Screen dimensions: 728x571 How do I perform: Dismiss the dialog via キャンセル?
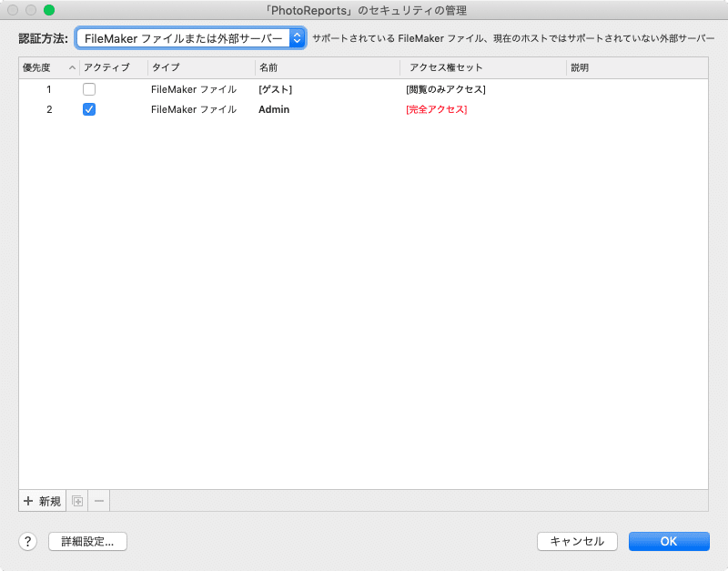pyautogui.click(x=577, y=541)
